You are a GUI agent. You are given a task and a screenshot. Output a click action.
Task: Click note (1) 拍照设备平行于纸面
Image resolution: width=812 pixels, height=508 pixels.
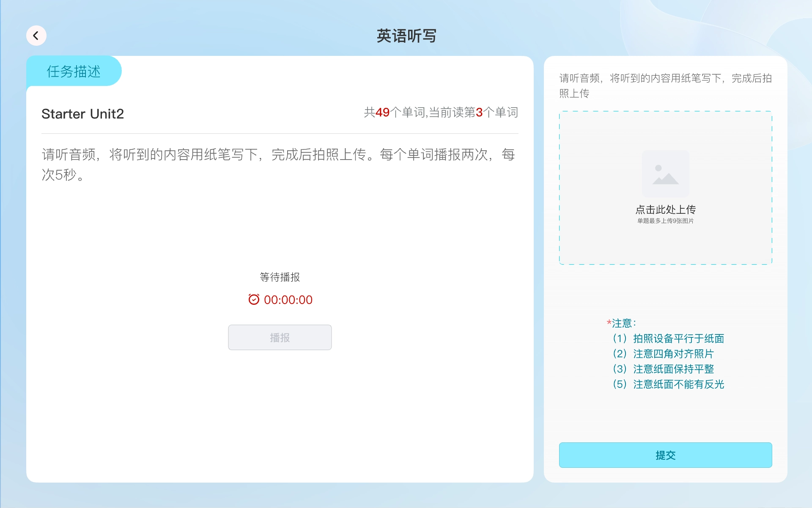[x=668, y=338]
